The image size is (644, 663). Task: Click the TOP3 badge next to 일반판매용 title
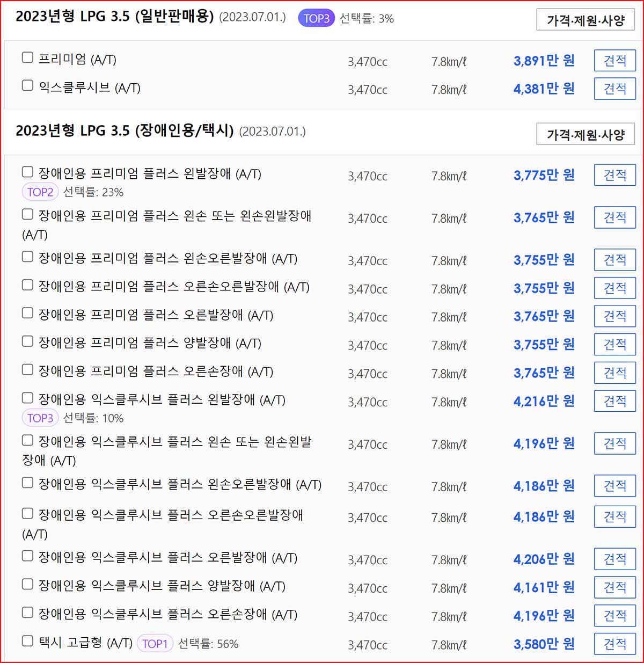(x=316, y=18)
